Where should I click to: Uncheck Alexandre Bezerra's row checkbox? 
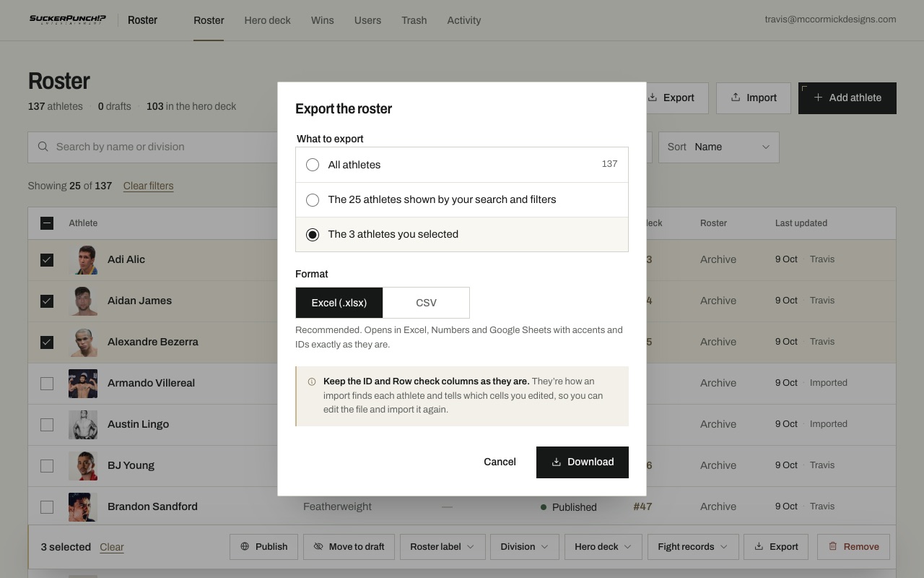[47, 342]
